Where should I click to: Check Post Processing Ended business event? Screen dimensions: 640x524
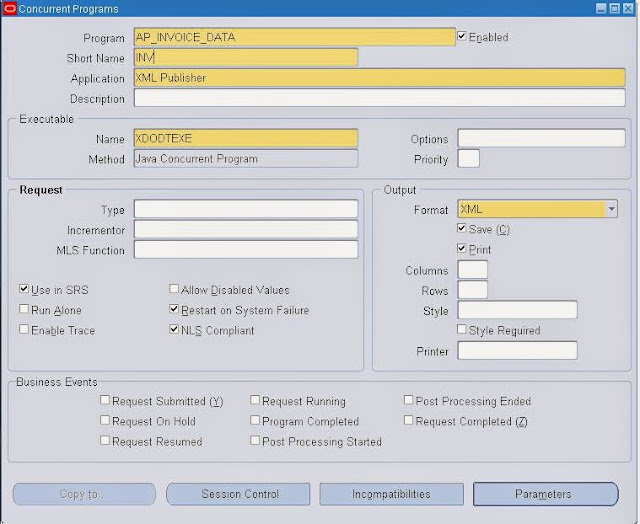pyautogui.click(x=408, y=400)
